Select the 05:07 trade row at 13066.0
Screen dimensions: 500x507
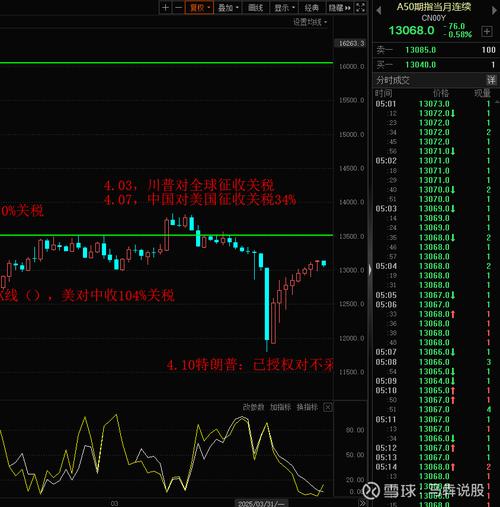[433, 352]
